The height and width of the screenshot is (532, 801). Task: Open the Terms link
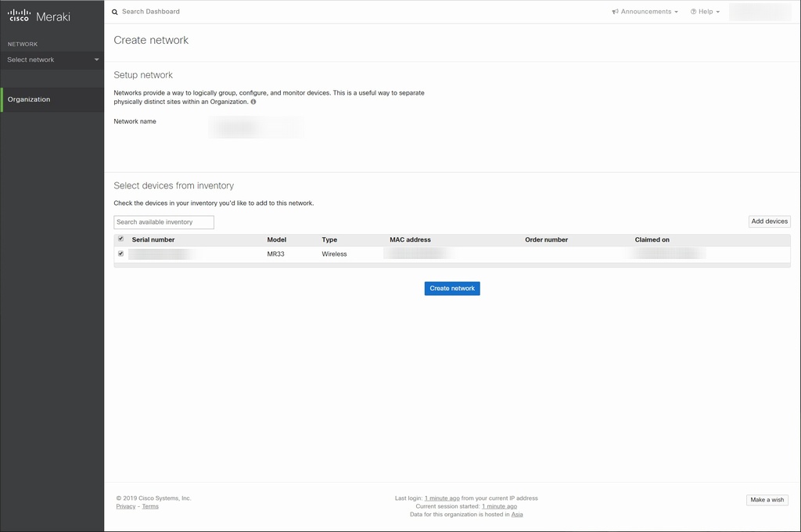click(x=150, y=506)
